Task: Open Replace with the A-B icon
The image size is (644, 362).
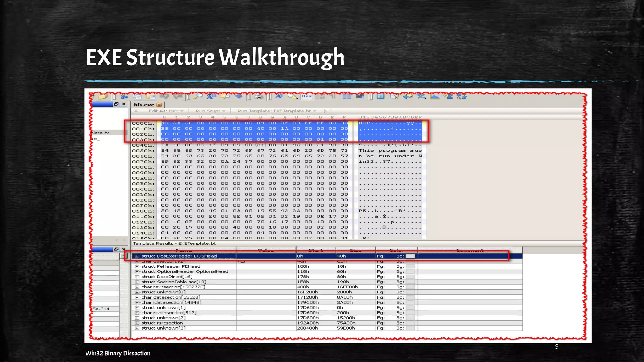Action: click(211, 96)
